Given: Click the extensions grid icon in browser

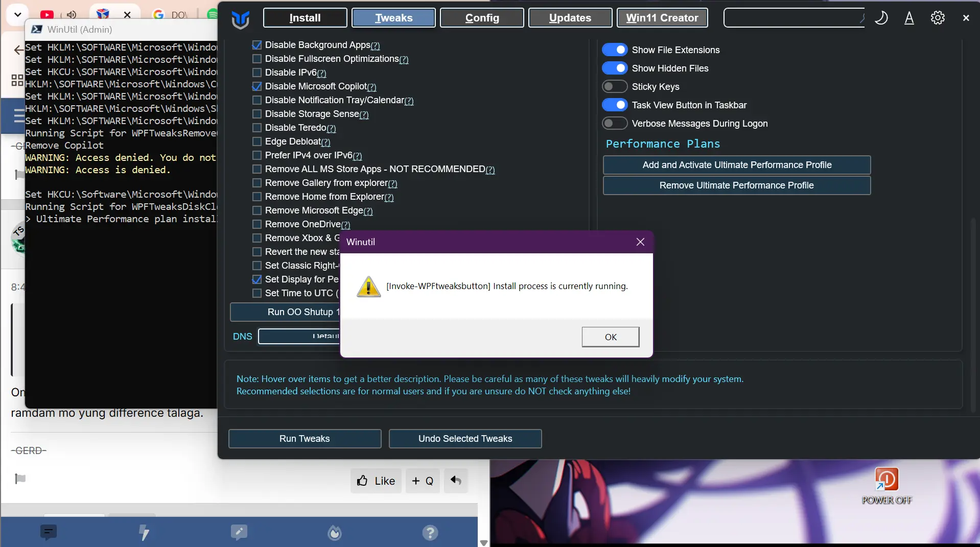Looking at the screenshot, I should tap(17, 80).
